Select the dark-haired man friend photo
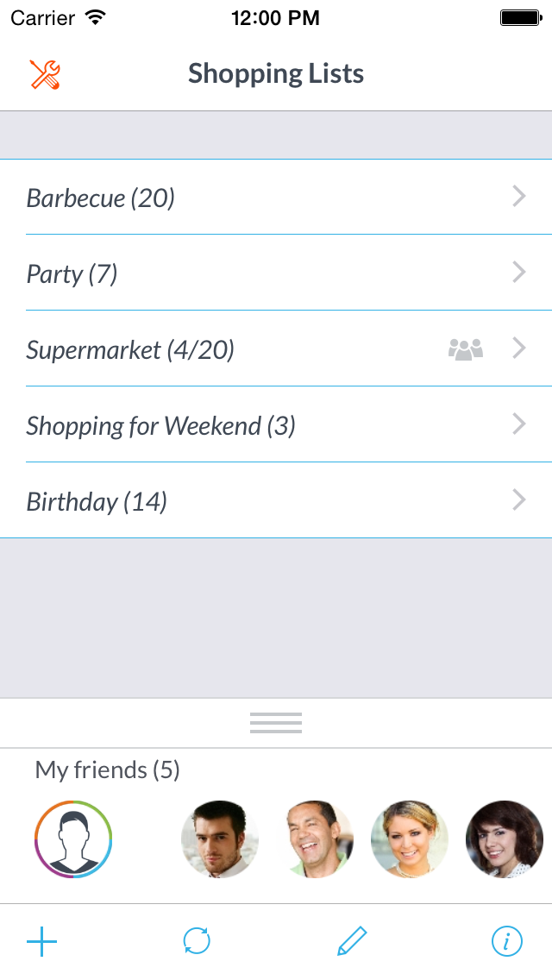This screenshot has height=980, width=552. (220, 839)
